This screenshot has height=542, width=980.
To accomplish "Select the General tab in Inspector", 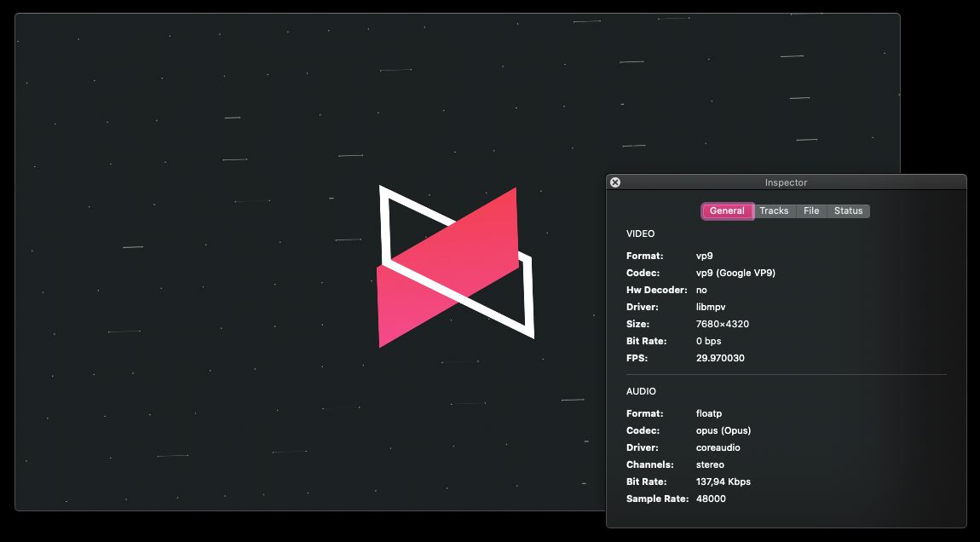I will 727,211.
